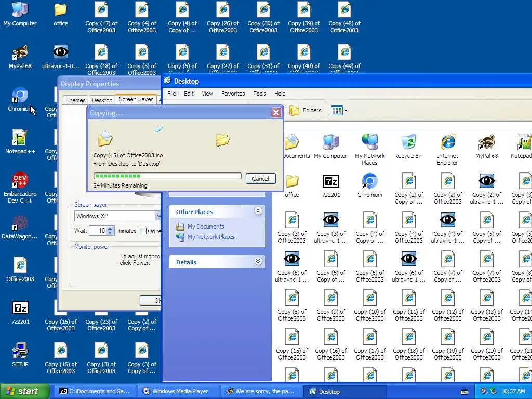This screenshot has height=399, width=532.
Task: Select Copy (10) of Office2003 in window
Action: tap(370, 305)
